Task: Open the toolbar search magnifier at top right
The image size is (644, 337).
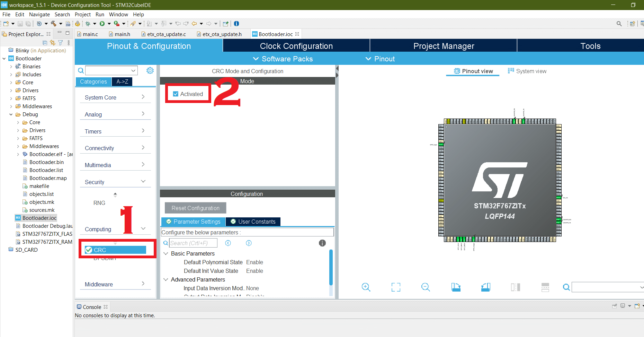Action: [619, 24]
